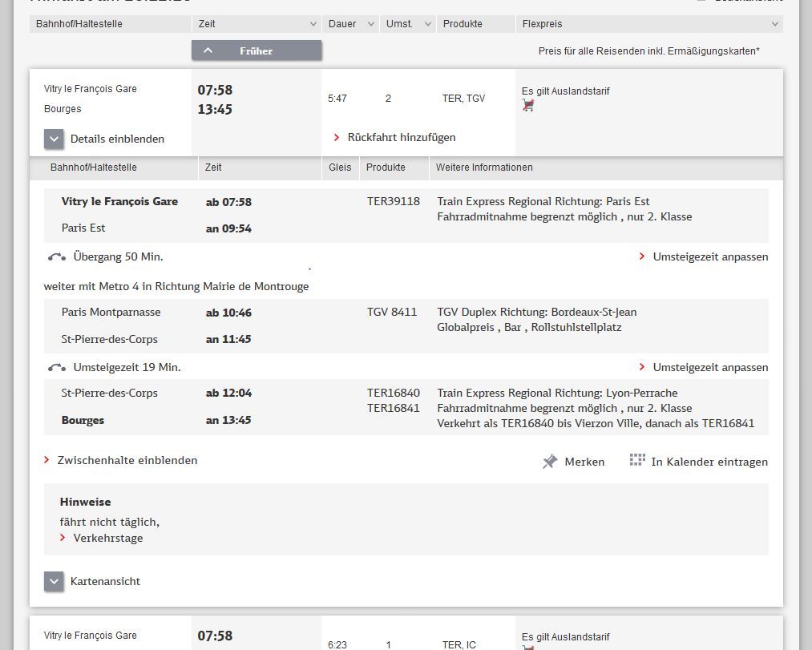The image size is (812, 650).
Task: Click the transfer icon next to Umsteigezeit 19 Min.
Action: (x=56, y=368)
